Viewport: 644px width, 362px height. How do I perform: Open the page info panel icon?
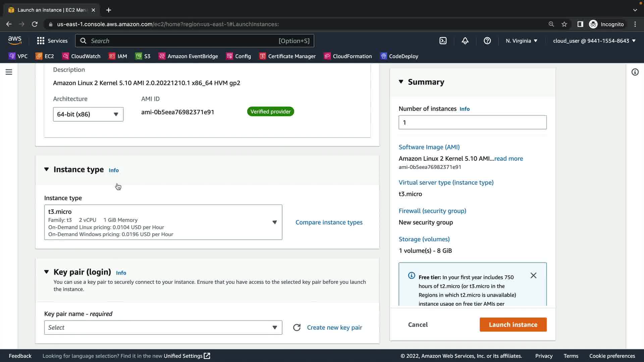(635, 72)
